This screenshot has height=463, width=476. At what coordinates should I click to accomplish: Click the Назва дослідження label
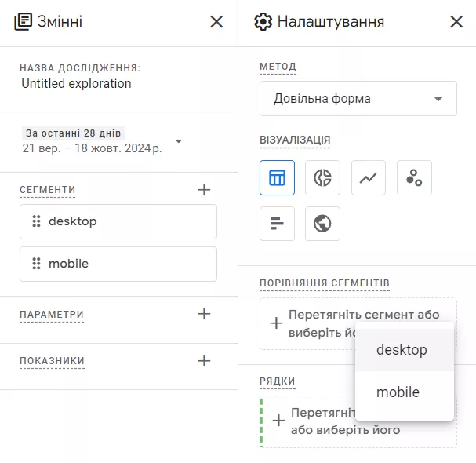click(80, 68)
